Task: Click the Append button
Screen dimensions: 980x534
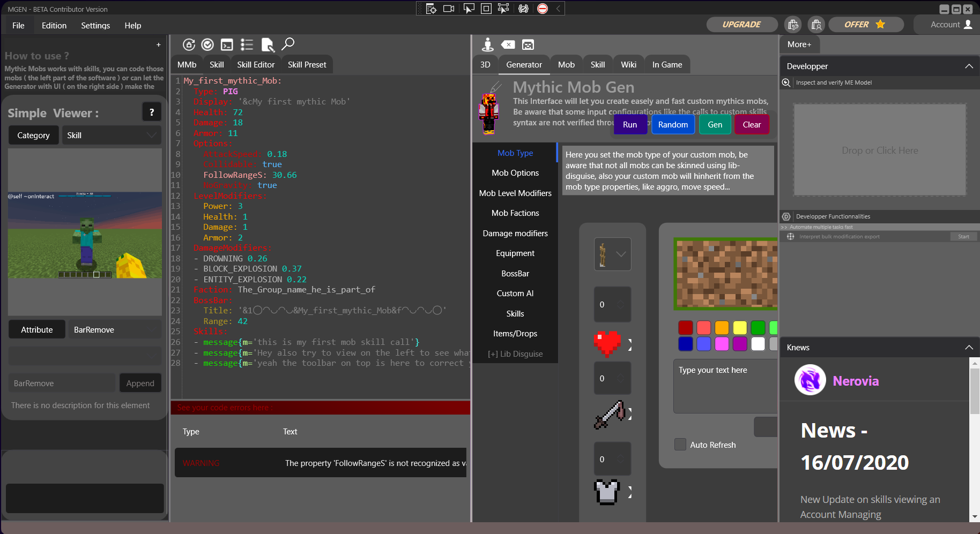Action: tap(140, 383)
